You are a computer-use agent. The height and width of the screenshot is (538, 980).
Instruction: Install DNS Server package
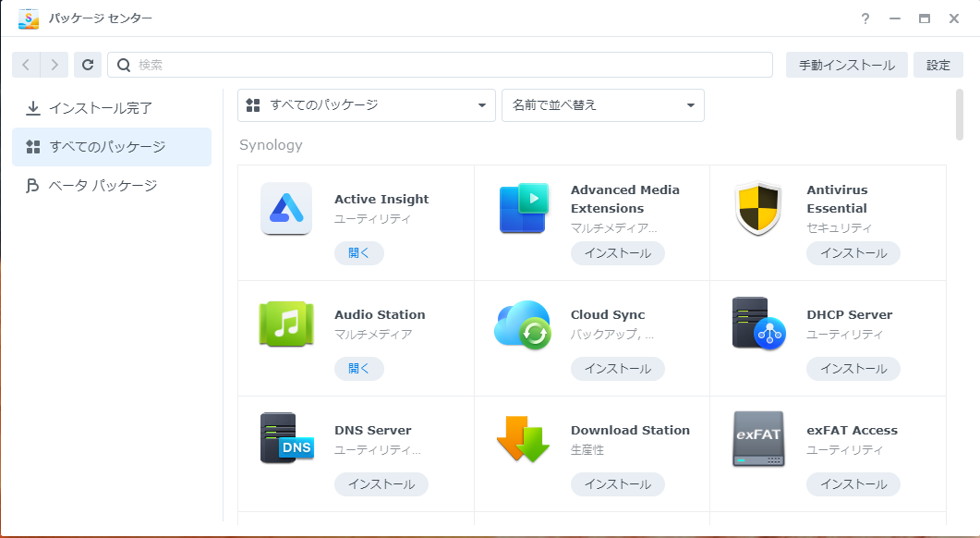click(x=381, y=484)
